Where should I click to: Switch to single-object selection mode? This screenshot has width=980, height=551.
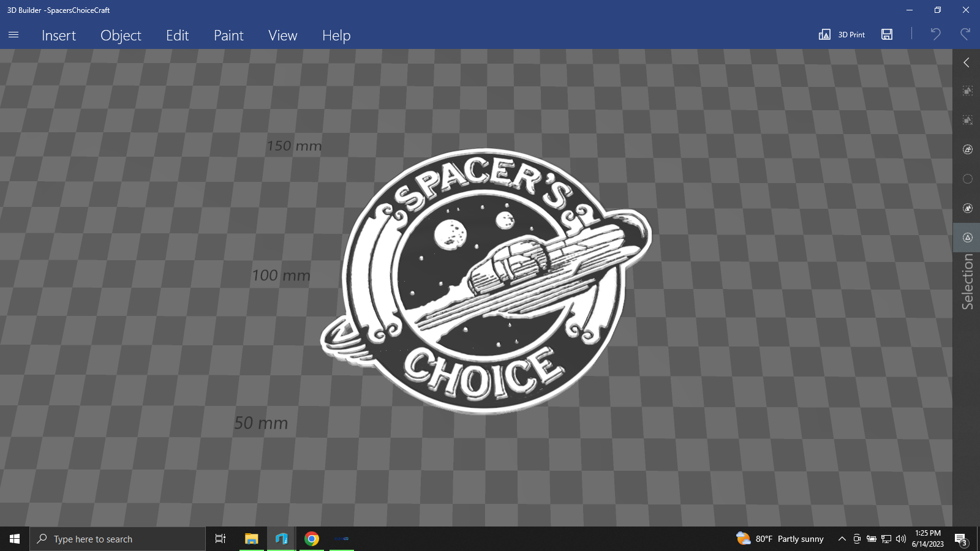point(967,208)
